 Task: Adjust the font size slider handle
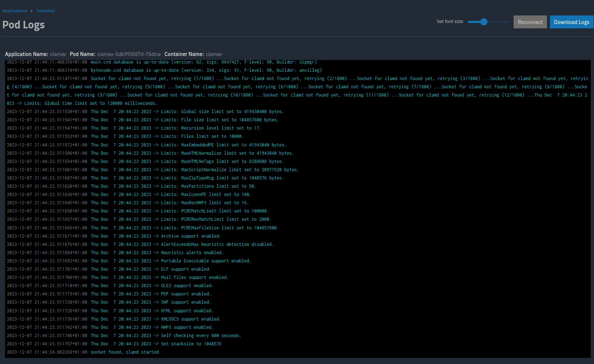(x=484, y=22)
